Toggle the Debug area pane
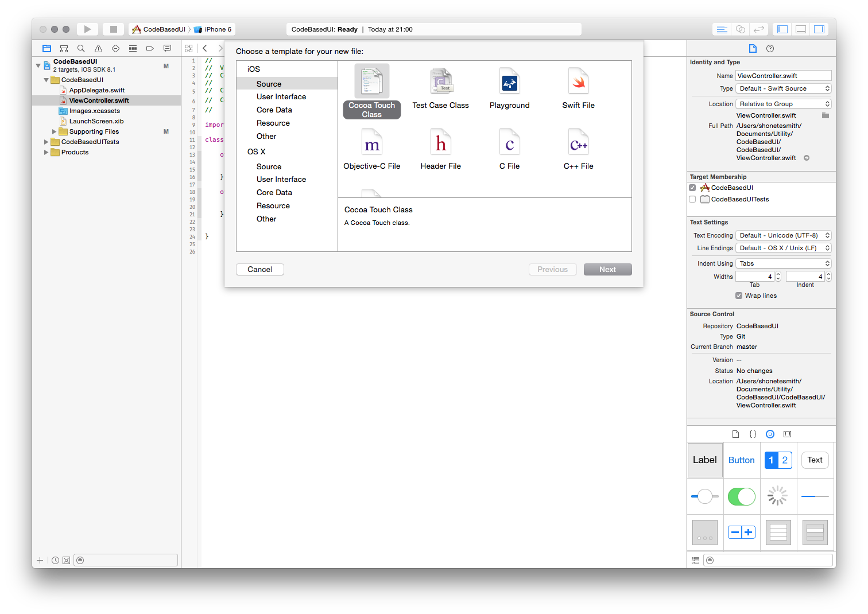The width and height of the screenshot is (868, 614). coord(801,29)
